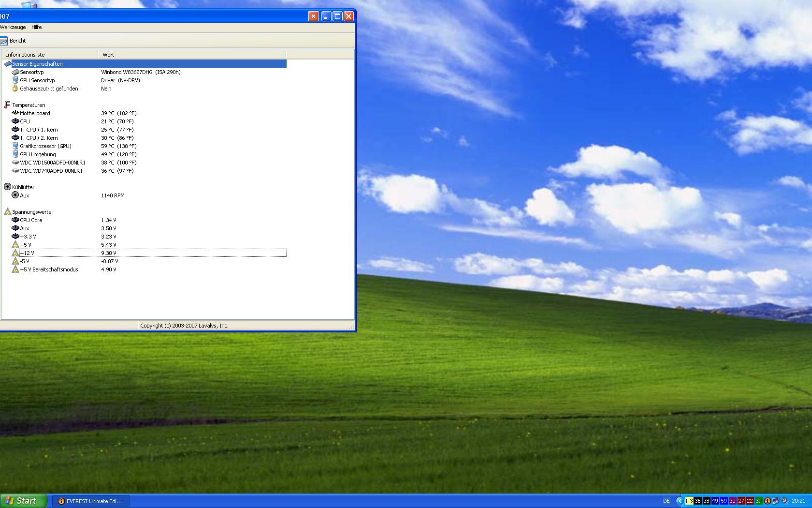812x508 pixels.
Task: Click the EVEREST Ultimate Edition taskbar button
Action: click(x=90, y=501)
